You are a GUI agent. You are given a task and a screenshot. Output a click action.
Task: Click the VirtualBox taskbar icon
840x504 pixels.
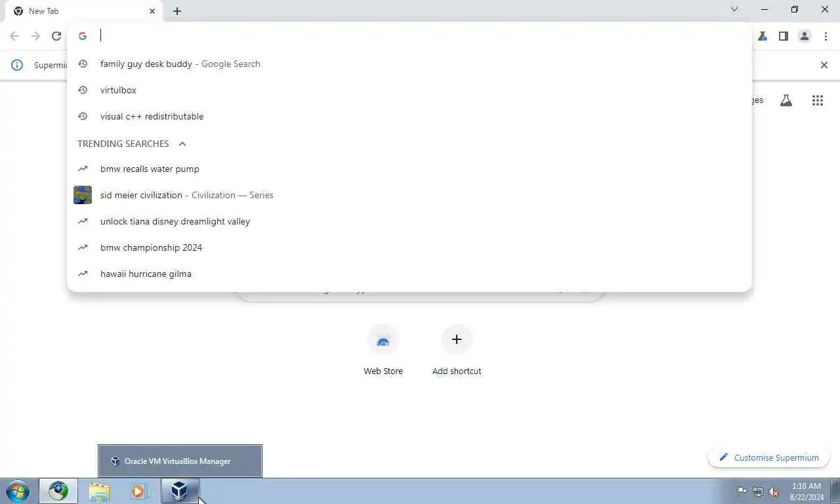point(180,491)
